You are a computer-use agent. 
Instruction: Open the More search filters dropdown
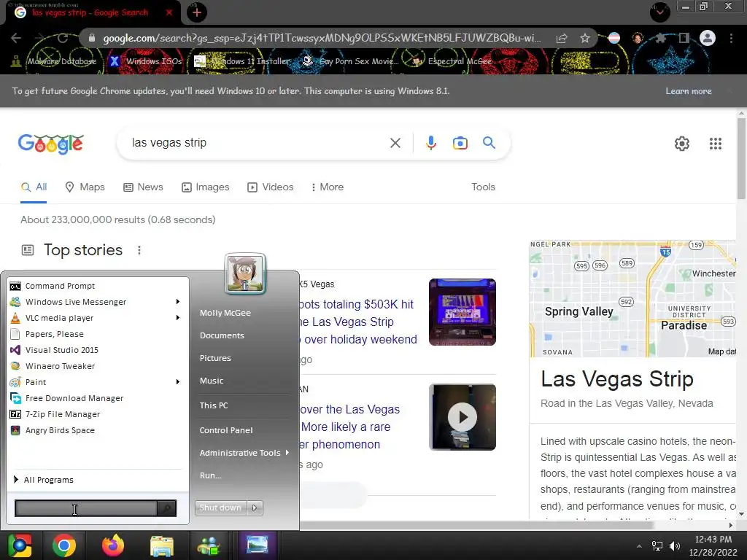[x=327, y=187]
